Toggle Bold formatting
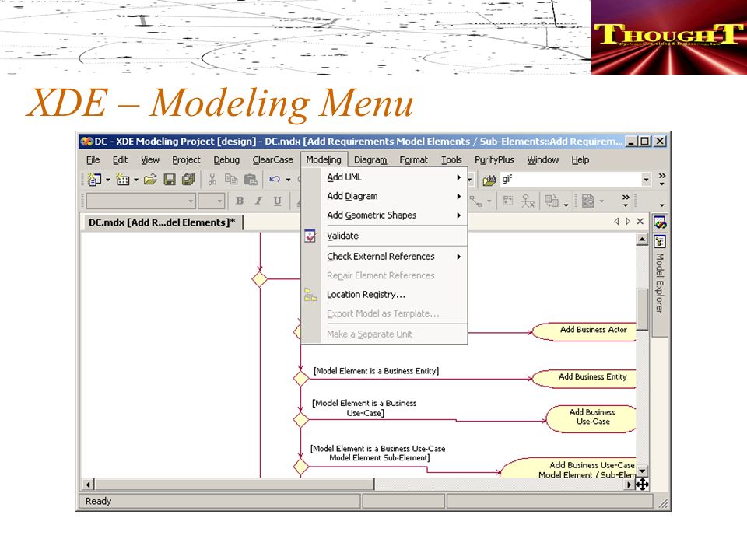The image size is (747, 560). [x=240, y=201]
